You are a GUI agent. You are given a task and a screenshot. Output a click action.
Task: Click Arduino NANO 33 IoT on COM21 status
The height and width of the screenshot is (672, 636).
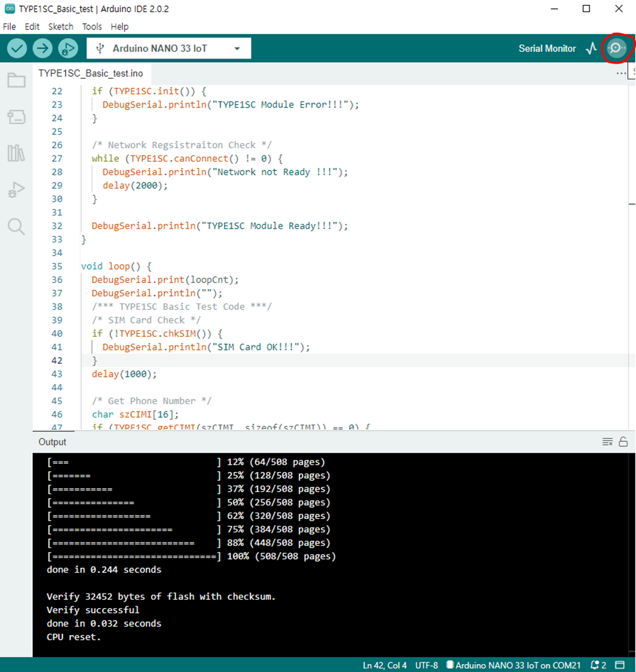[x=513, y=665]
